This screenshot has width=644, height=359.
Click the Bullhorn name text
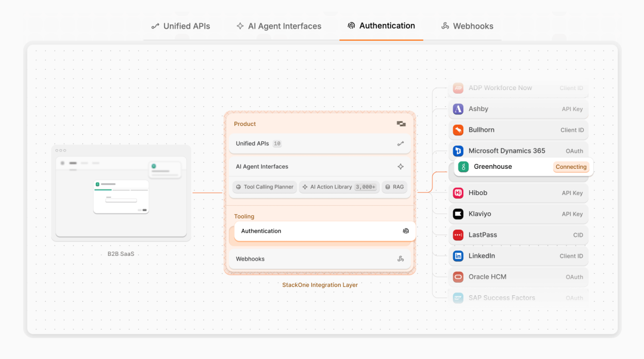[x=481, y=130]
